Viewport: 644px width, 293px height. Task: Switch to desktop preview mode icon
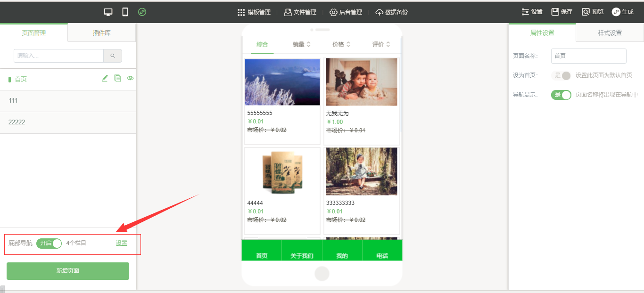pos(108,12)
